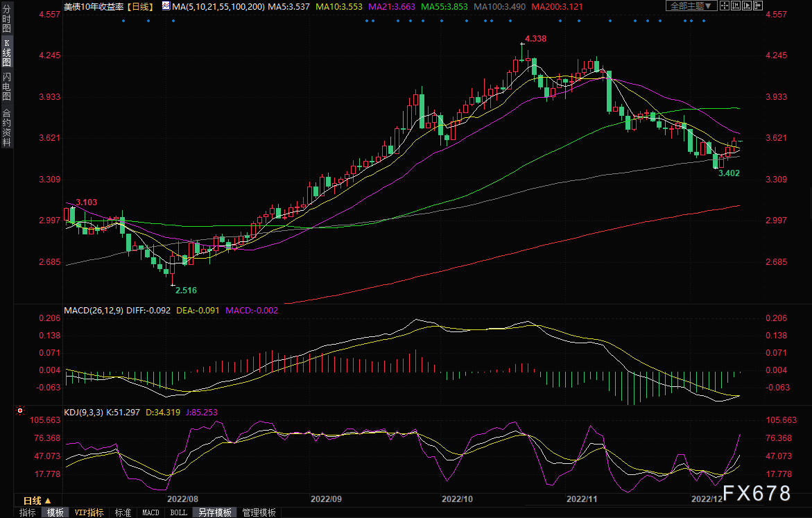Click the crosshair cursor icon
The image size is (812, 518).
coord(725,6)
